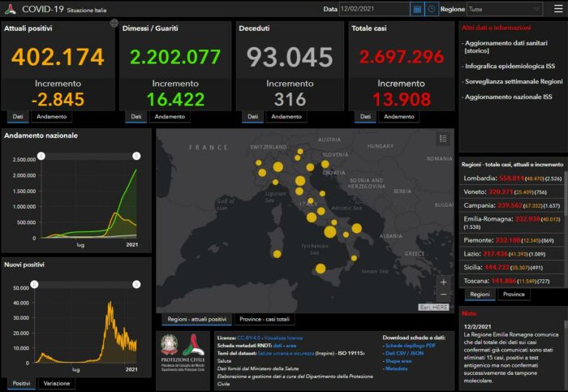Viewport: 568px width, 392px height.
Task: Open Sorveglianza settimanale Regioni link
Action: click(512, 81)
